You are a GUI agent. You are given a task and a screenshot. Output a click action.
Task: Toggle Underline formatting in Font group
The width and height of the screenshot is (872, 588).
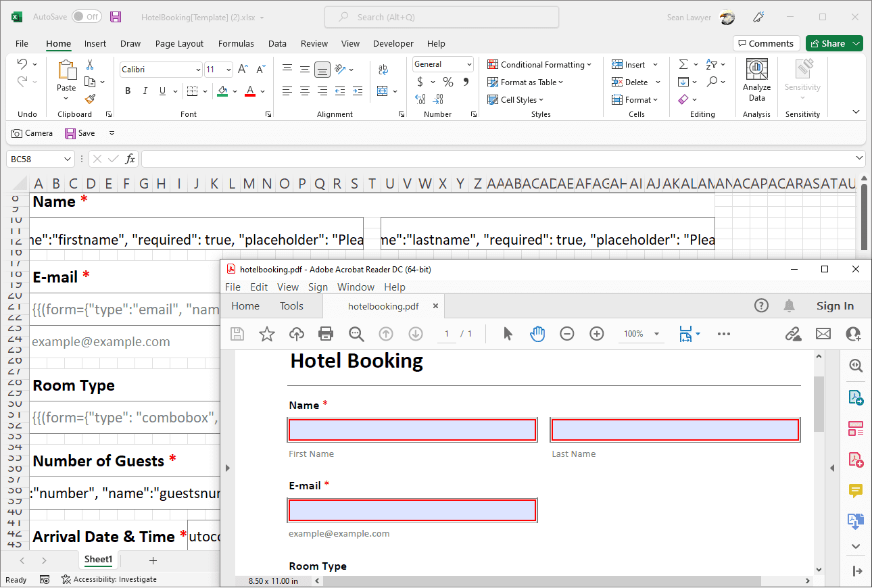(x=162, y=91)
